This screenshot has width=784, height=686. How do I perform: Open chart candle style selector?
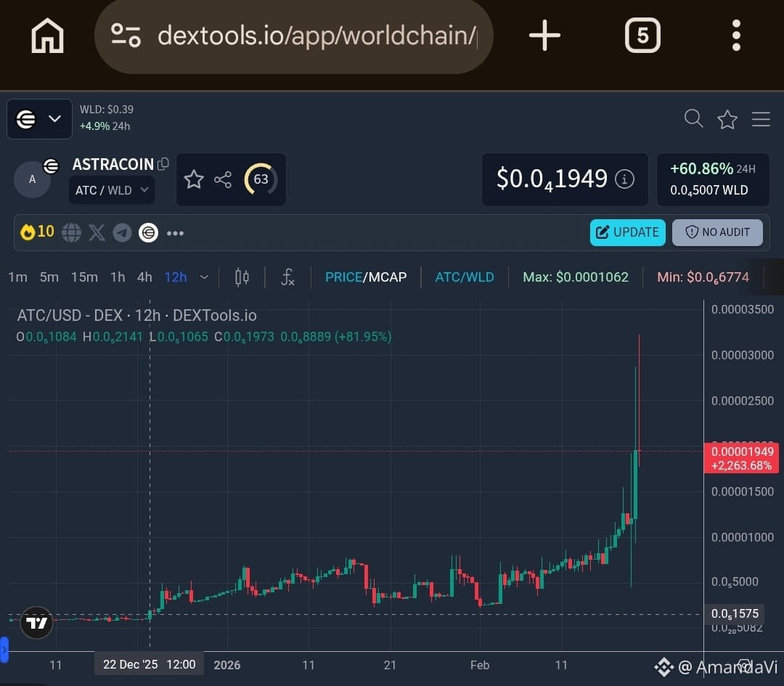point(242,277)
